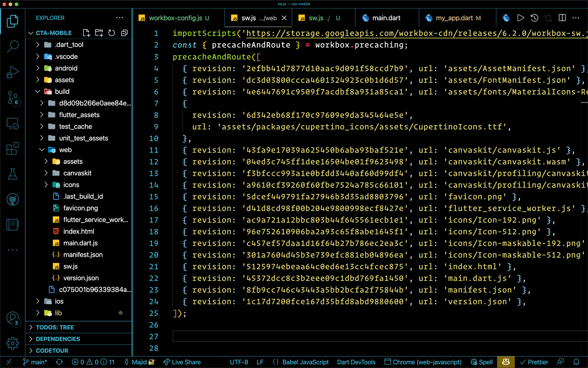Open the Extensions view icon

click(13, 149)
